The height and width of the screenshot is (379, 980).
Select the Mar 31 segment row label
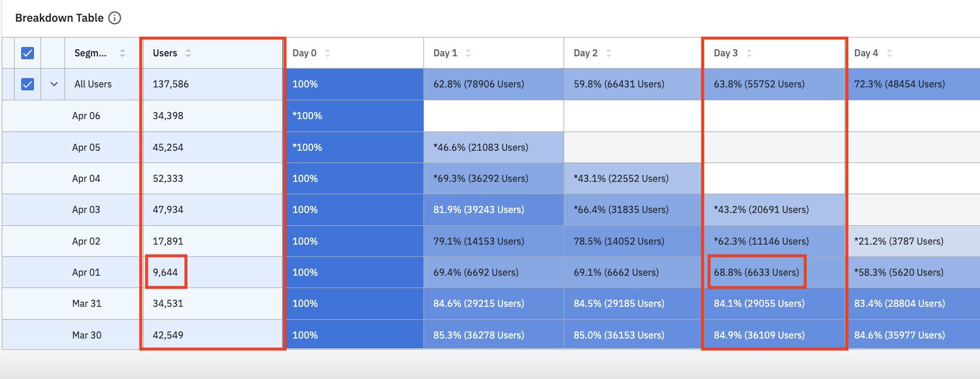pyautogui.click(x=87, y=304)
